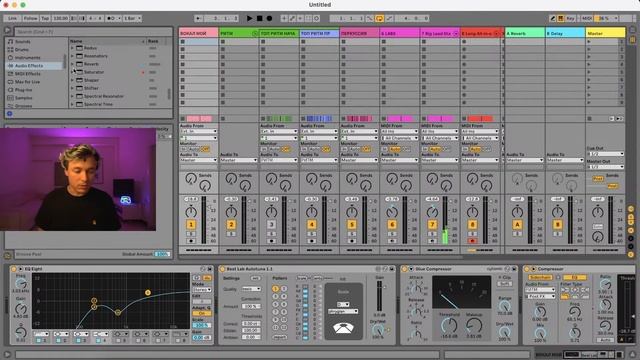Solo track 6 LABS
This screenshot has width=640, height=360.
point(392,234)
